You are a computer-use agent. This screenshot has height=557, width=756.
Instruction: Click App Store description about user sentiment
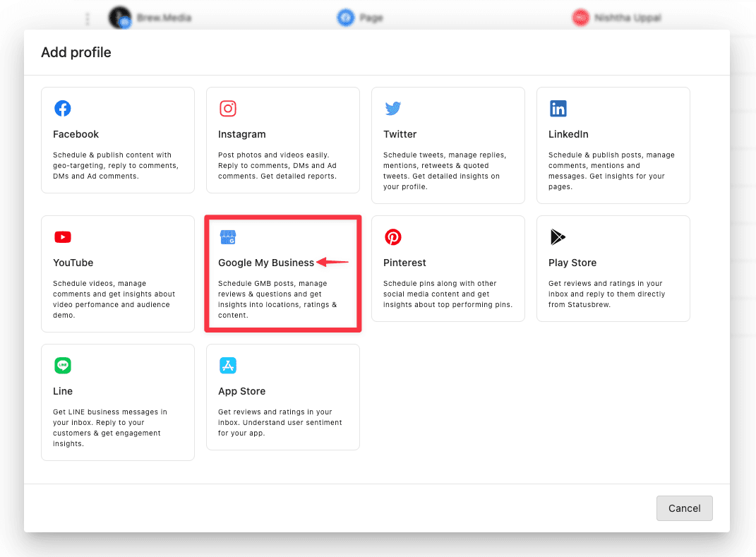coord(280,422)
